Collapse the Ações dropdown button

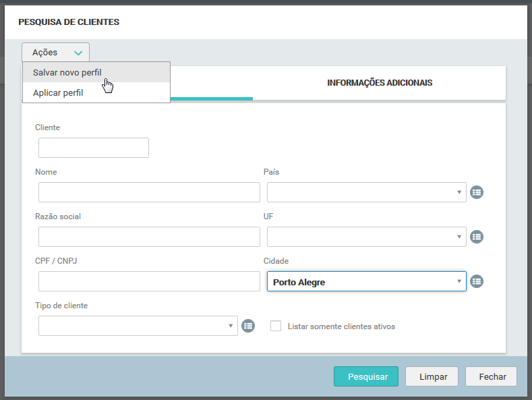pyautogui.click(x=55, y=53)
